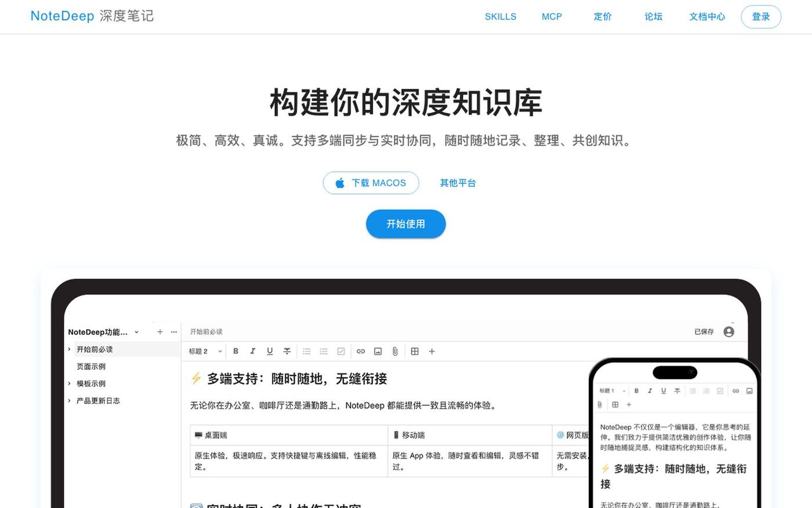
Task: Expand the 模板示例 tree item
Action: (69, 384)
